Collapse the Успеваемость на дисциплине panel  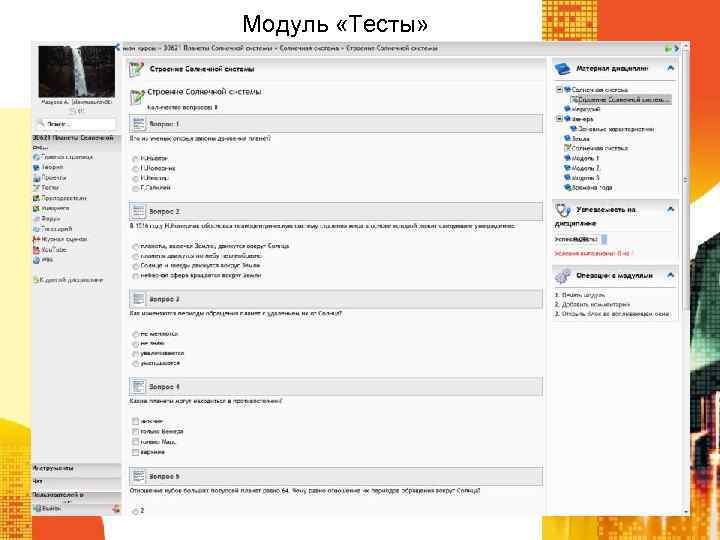click(x=670, y=209)
